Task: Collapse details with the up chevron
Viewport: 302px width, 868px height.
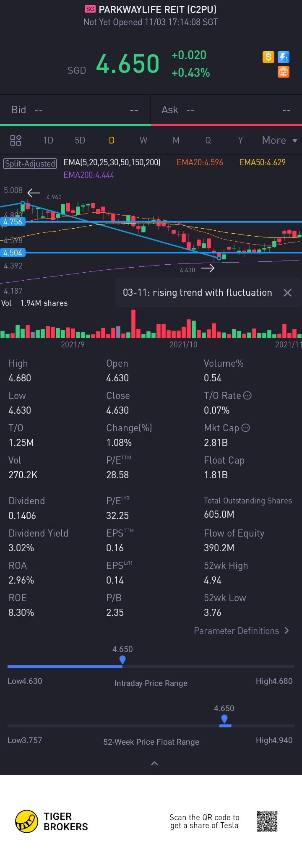Action: pyautogui.click(x=154, y=763)
